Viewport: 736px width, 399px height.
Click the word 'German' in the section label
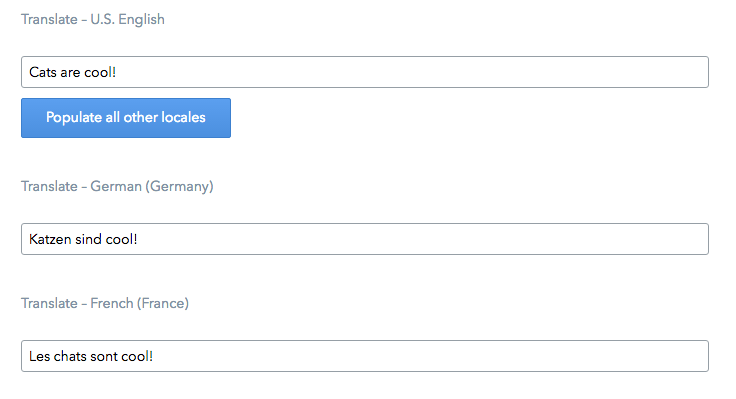[x=116, y=186]
